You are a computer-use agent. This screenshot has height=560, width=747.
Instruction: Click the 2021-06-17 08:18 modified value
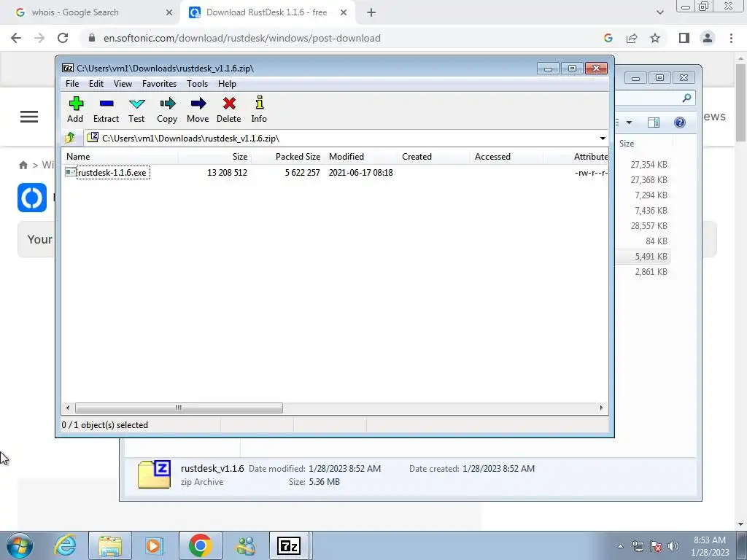pos(360,173)
